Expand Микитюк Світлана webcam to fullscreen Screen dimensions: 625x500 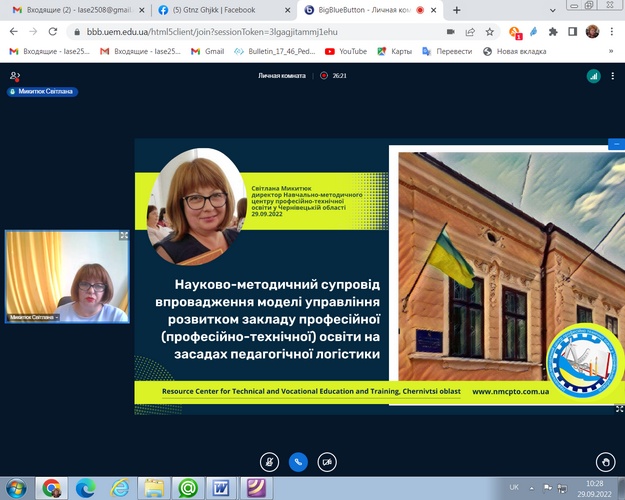[x=124, y=236]
